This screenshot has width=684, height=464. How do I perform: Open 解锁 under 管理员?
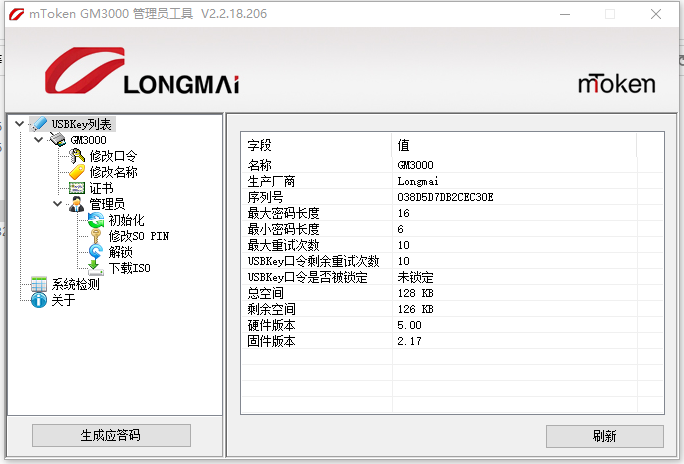tap(121, 252)
